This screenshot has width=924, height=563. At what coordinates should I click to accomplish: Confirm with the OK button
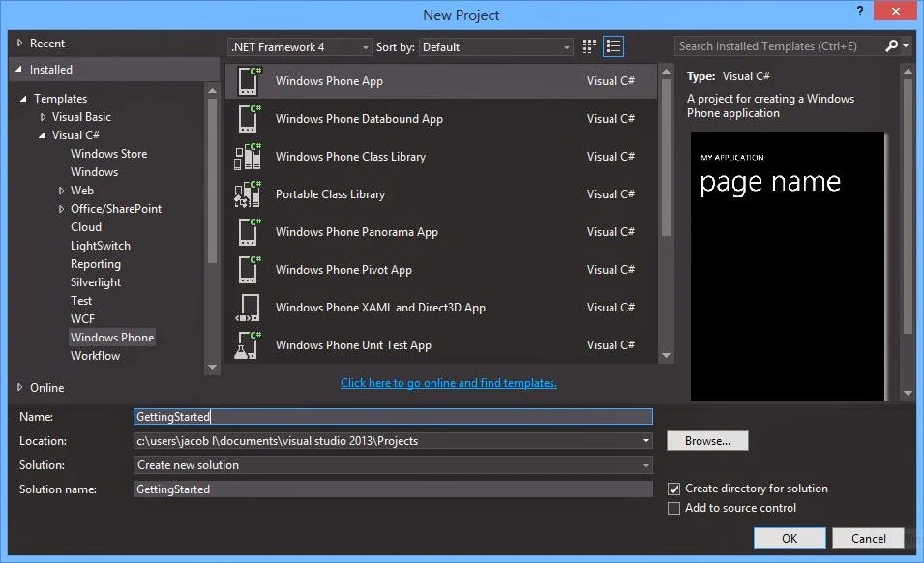pos(790,538)
